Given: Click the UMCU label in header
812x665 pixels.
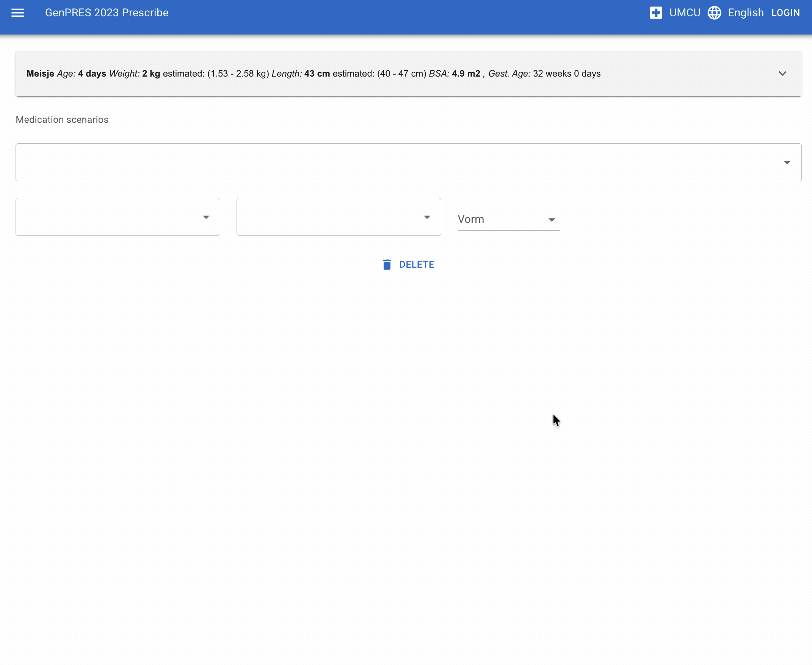Looking at the screenshot, I should click(685, 13).
